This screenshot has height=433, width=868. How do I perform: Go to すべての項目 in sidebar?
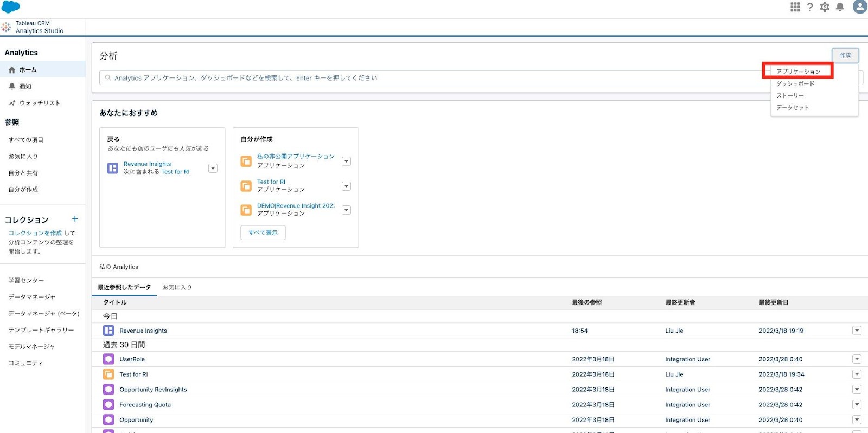(x=26, y=140)
